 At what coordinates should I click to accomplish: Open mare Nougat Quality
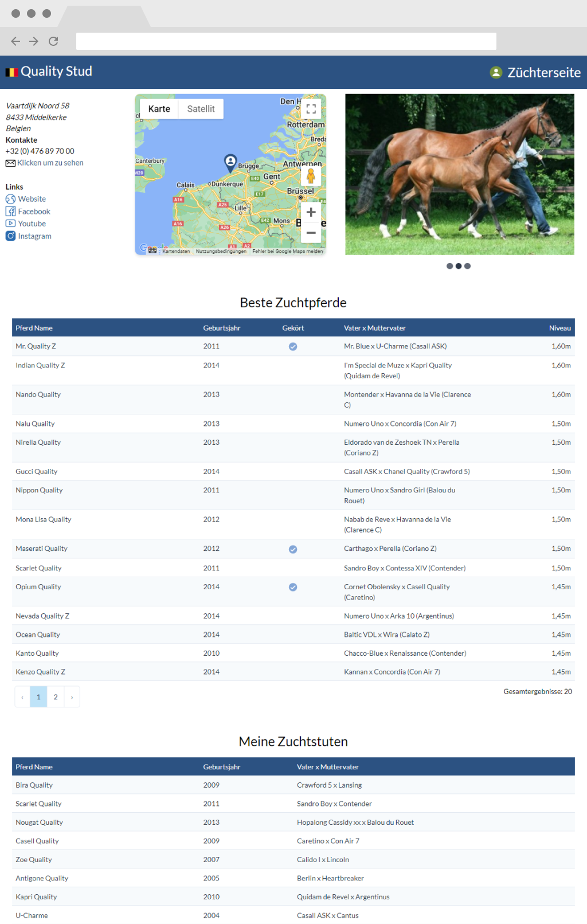pos(39,823)
